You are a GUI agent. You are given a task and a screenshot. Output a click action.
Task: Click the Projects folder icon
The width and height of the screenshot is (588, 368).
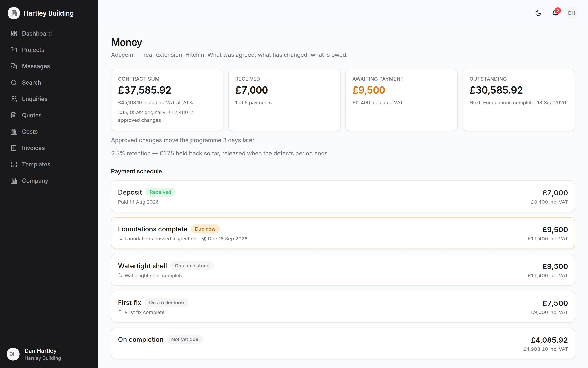pyautogui.click(x=14, y=50)
